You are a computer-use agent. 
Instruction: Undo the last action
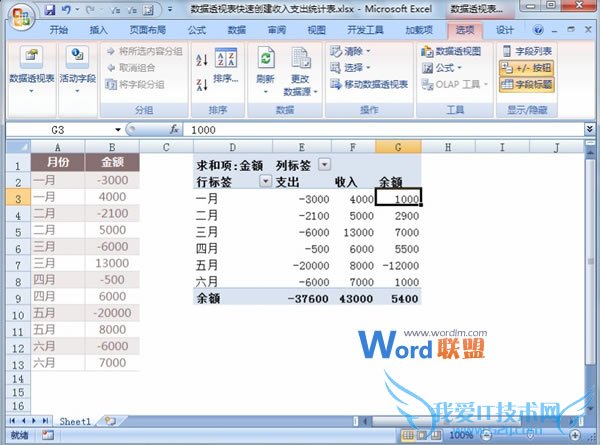pyautogui.click(x=66, y=10)
